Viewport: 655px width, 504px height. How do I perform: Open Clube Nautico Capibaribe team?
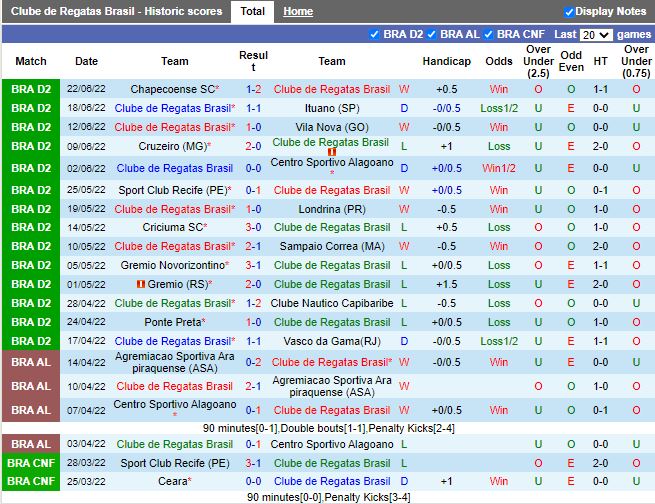tap(332, 303)
